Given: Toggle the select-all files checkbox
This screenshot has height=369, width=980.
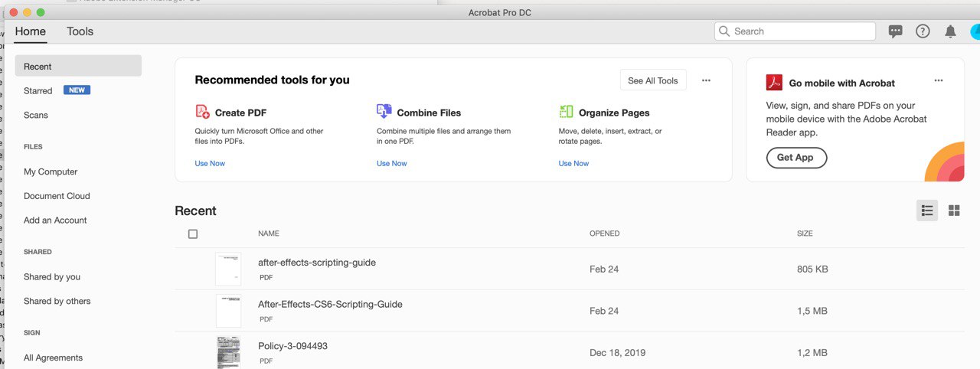Looking at the screenshot, I should [x=193, y=233].
